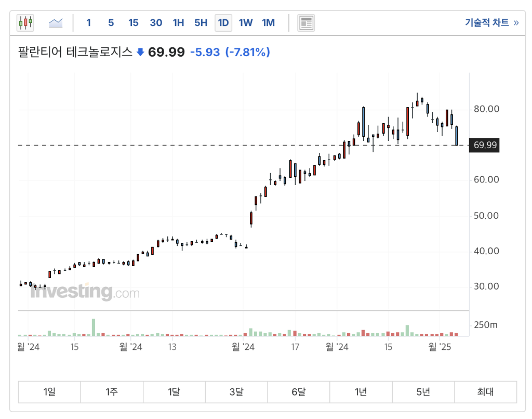Screen dimensions: 532x419
Task: Click the tallest green volume bar
Action: coord(94,328)
